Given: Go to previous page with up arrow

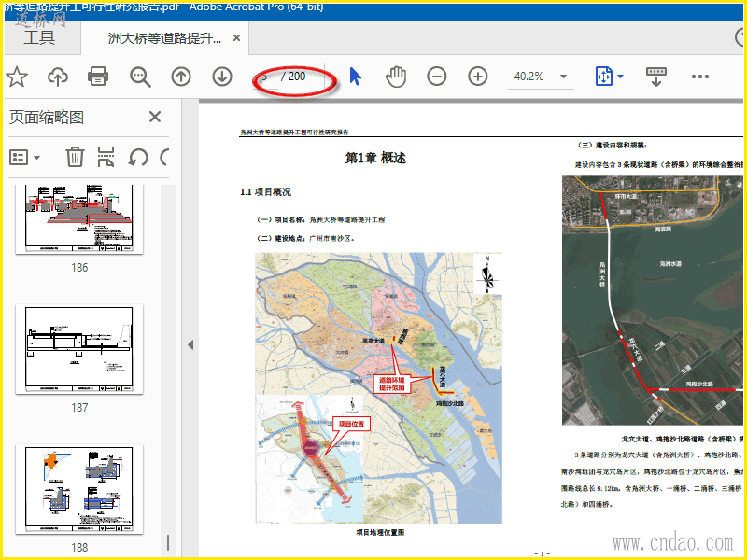Looking at the screenshot, I should pyautogui.click(x=181, y=77).
